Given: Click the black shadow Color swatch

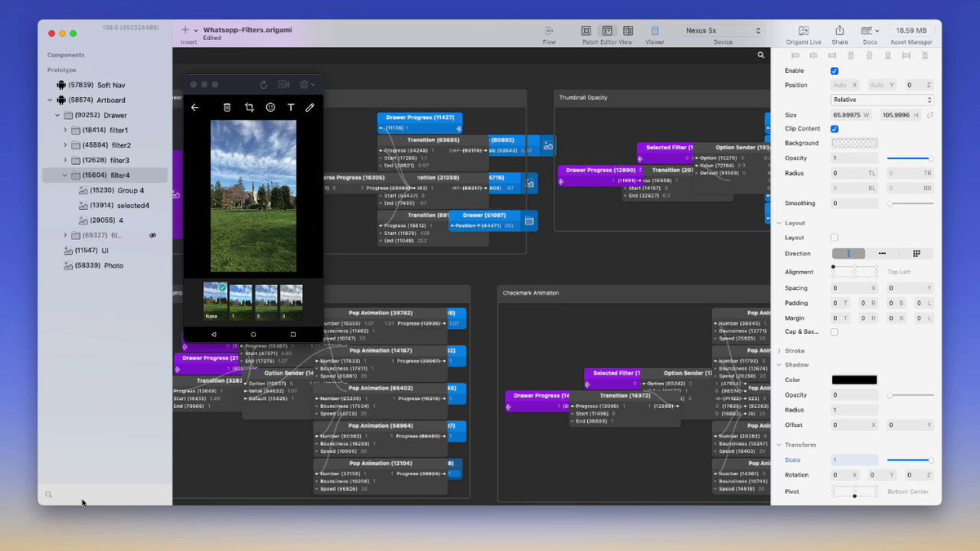Looking at the screenshot, I should pyautogui.click(x=854, y=380).
